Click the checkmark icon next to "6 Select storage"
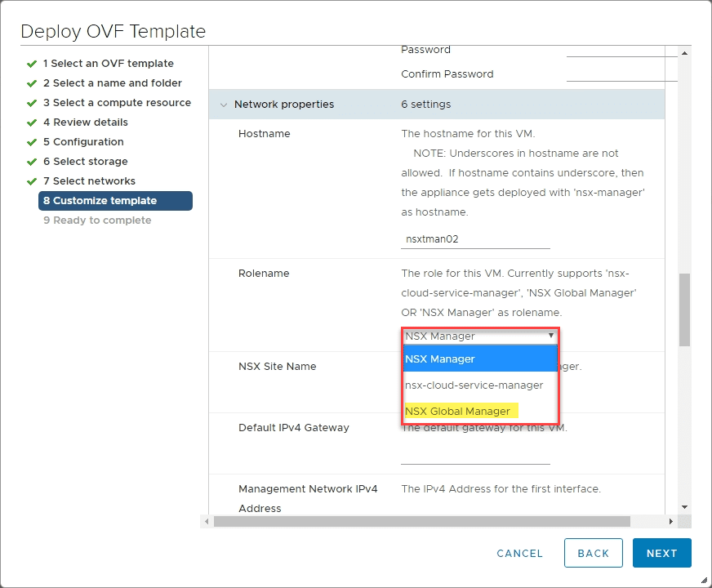Viewport: 712px width, 588px height. click(x=33, y=161)
